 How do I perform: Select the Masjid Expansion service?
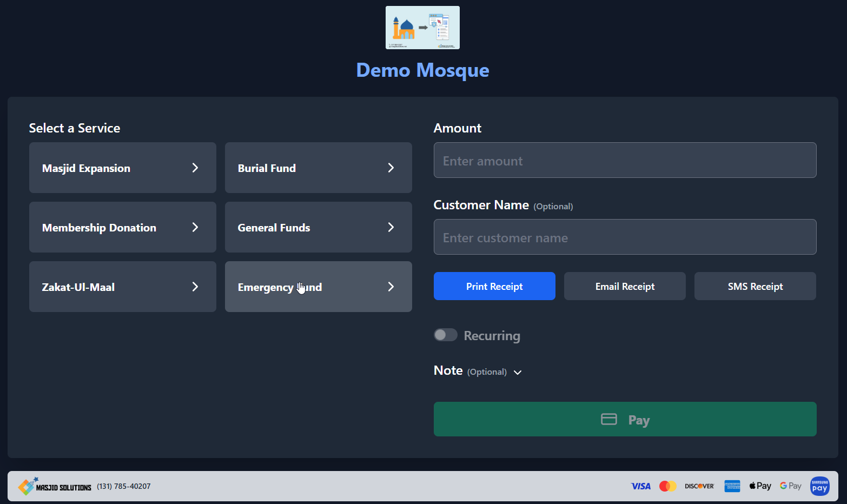click(123, 168)
